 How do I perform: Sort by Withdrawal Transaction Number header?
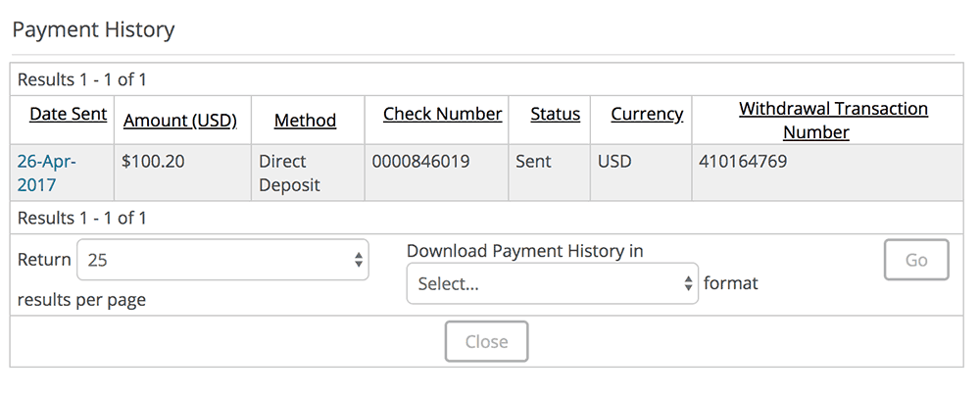pyautogui.click(x=833, y=120)
